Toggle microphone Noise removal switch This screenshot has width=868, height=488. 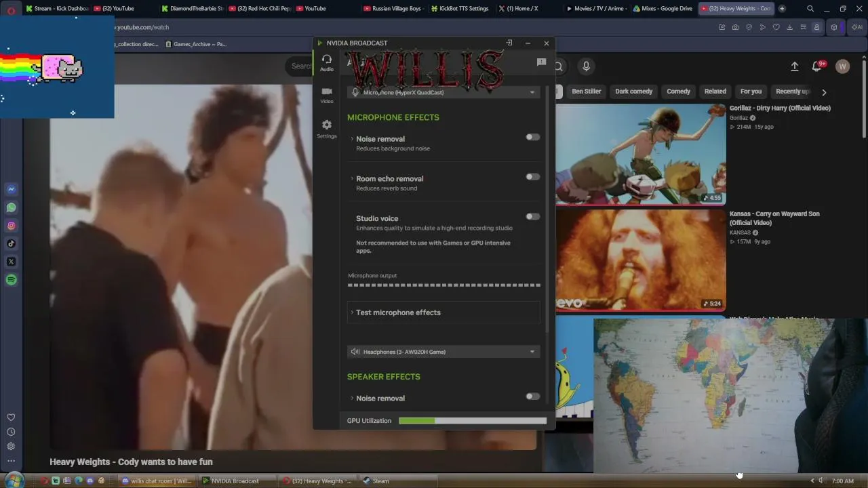533,137
